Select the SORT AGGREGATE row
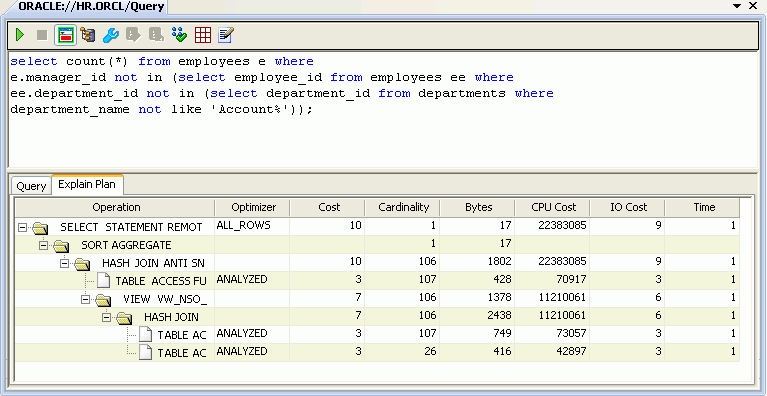 coord(377,244)
